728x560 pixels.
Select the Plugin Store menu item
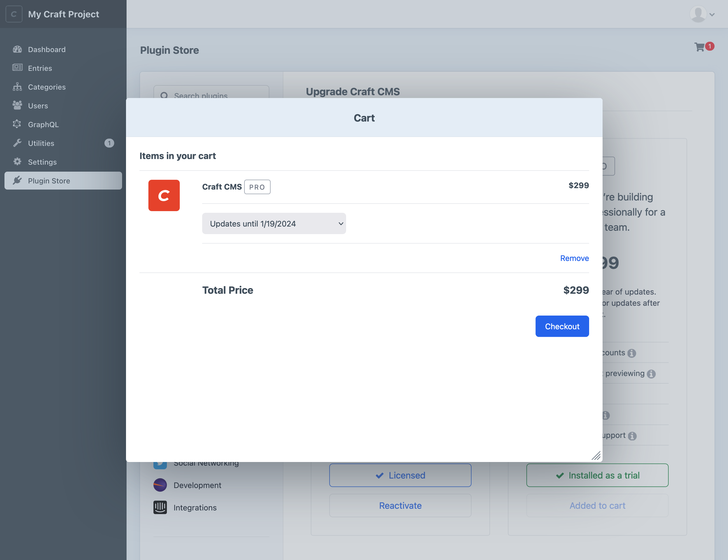[x=63, y=181]
